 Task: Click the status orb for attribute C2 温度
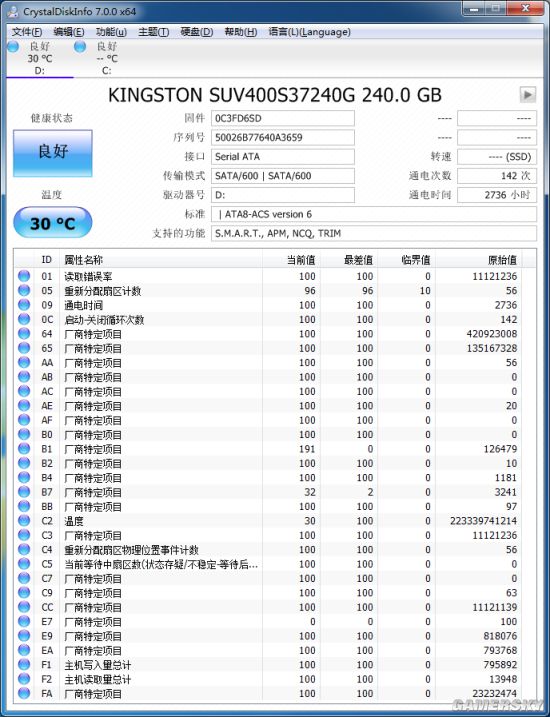click(x=24, y=520)
